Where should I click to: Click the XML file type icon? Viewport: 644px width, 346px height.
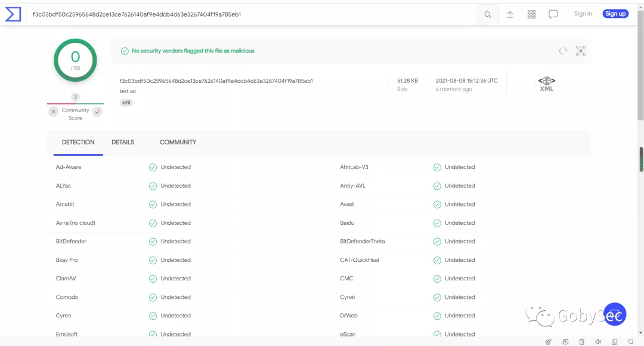tap(547, 84)
